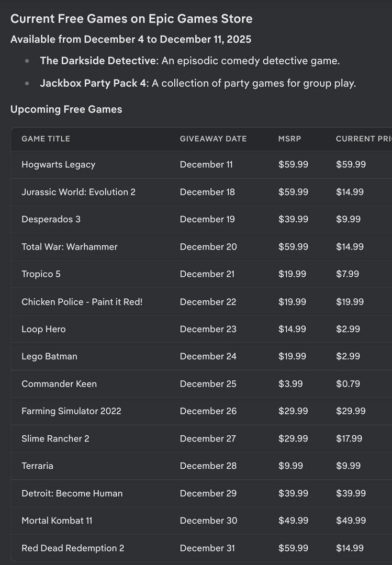Click the Hogwarts Legacy row title
Image resolution: width=392 pixels, height=565 pixels.
coord(58,164)
